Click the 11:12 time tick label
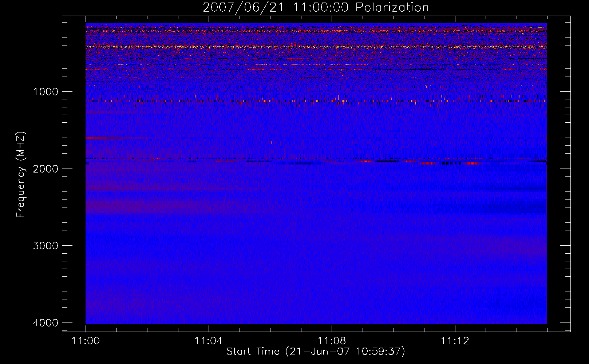 pyautogui.click(x=455, y=341)
